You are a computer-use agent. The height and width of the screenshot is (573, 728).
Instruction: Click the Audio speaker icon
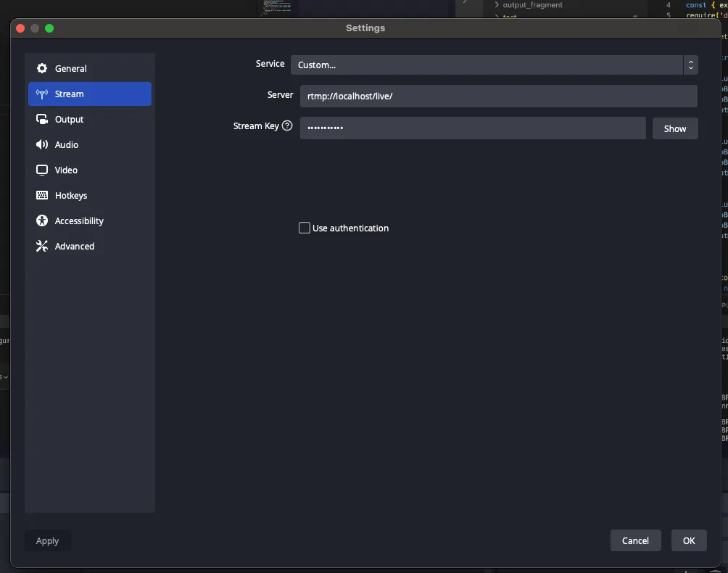(42, 145)
